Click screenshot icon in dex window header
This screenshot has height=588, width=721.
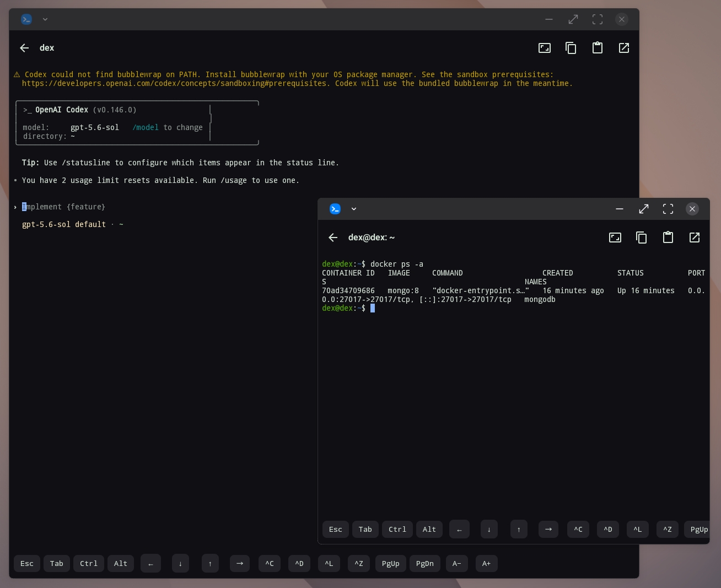pos(545,48)
